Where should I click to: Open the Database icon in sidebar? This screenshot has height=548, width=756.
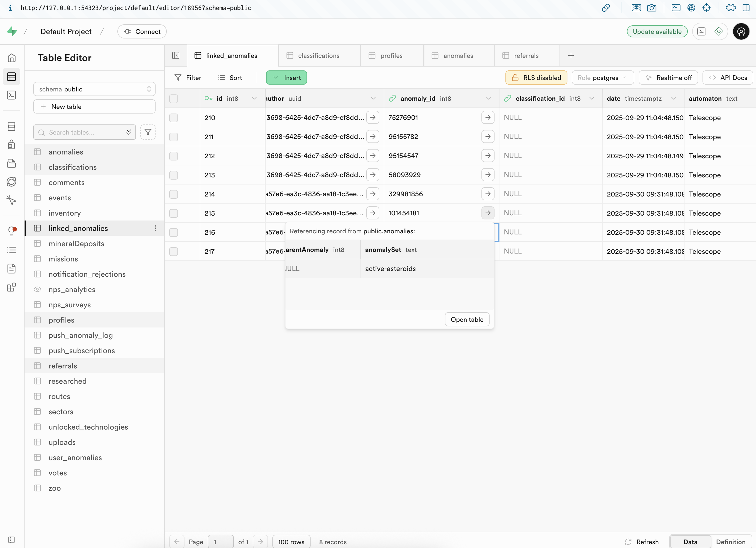pos(12,126)
